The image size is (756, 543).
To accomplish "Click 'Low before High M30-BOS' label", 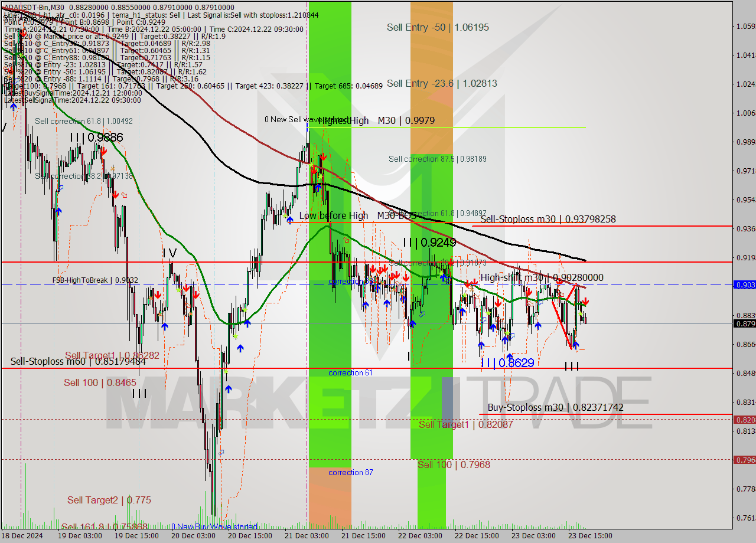I will click(357, 216).
